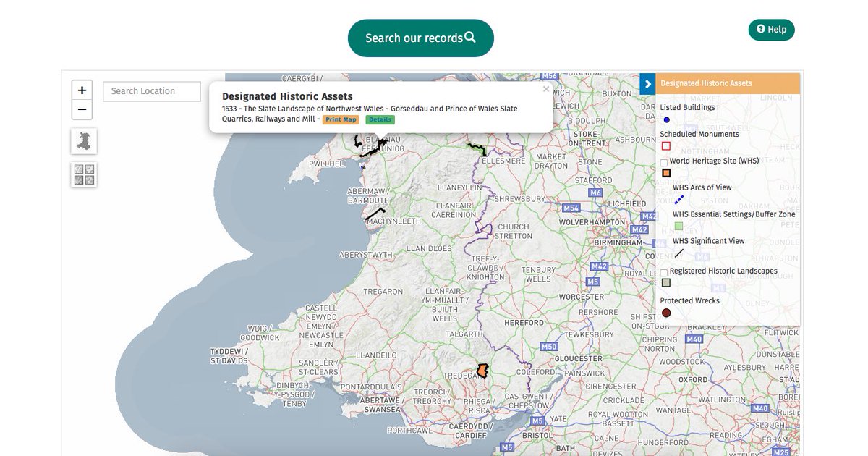Click the Registered Historic Landscapes grey swatch
This screenshot has height=456, width=868.
pyautogui.click(x=666, y=283)
